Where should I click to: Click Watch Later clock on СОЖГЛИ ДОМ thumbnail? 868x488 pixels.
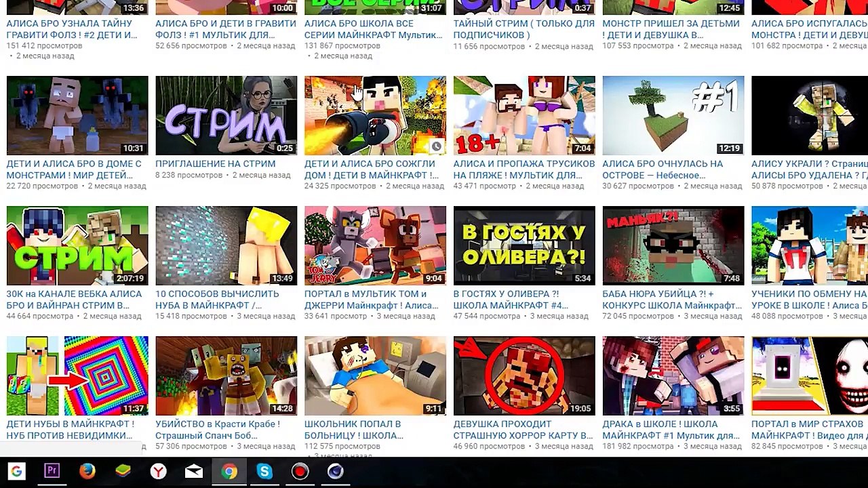click(436, 146)
